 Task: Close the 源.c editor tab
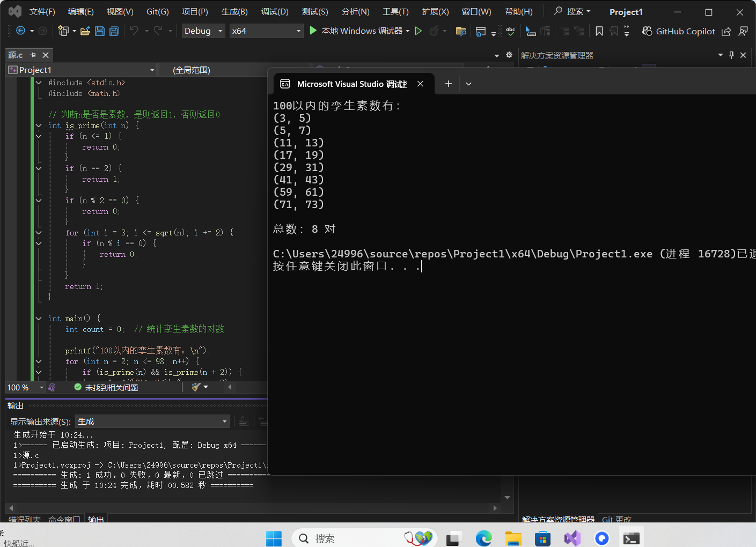[x=46, y=55]
